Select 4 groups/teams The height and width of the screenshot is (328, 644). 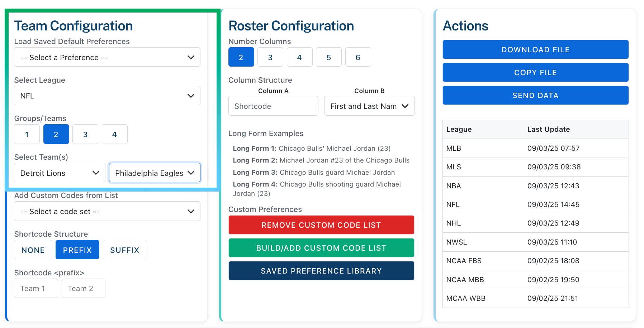pos(114,134)
